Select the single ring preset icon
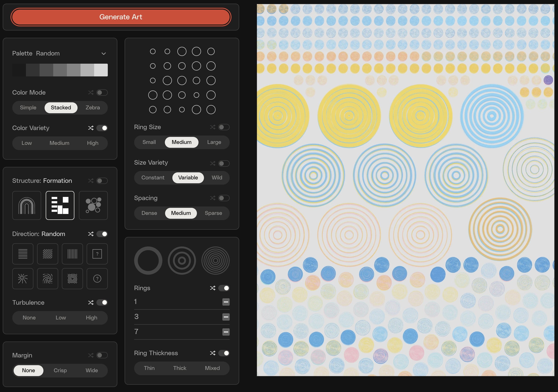558x392 pixels. 148,261
